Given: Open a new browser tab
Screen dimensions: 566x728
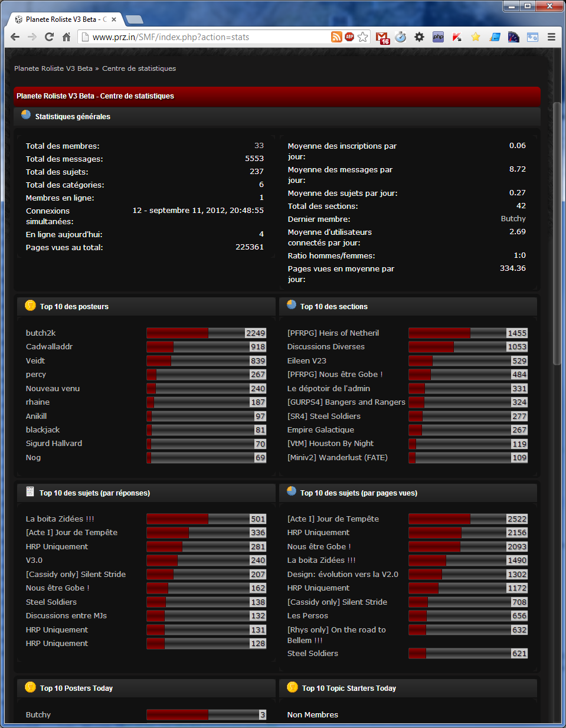Looking at the screenshot, I should (134, 19).
